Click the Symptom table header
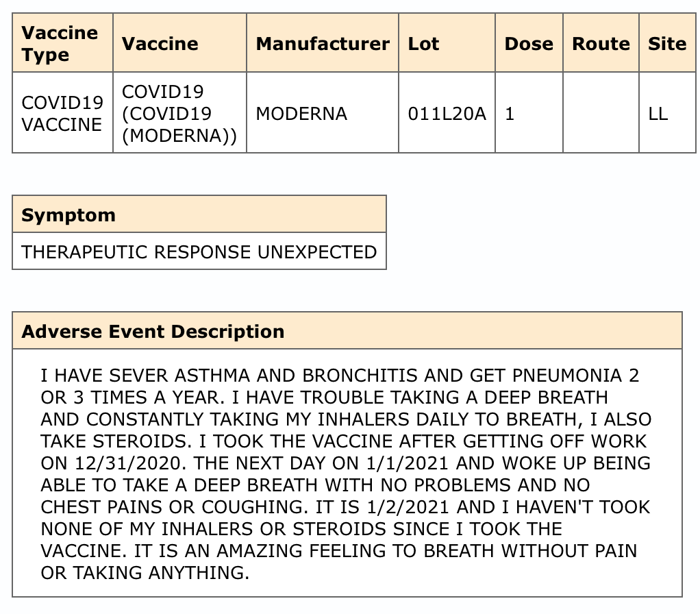 point(199,214)
